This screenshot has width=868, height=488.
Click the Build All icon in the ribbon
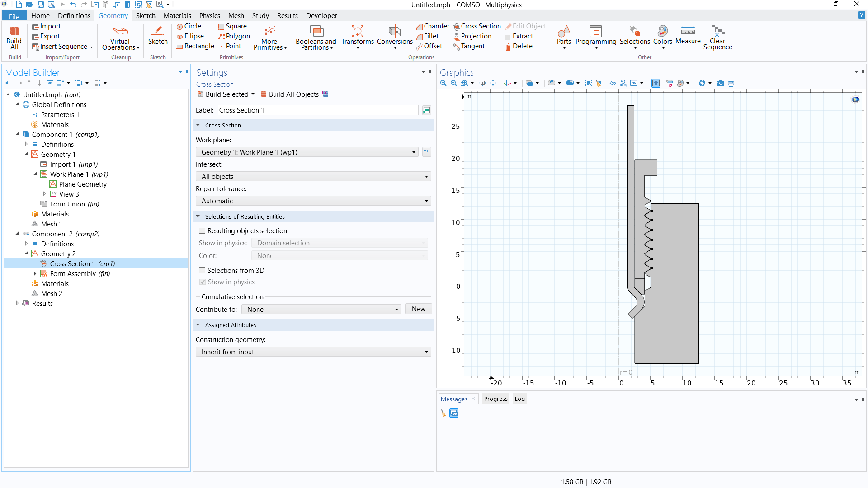pos(14,38)
